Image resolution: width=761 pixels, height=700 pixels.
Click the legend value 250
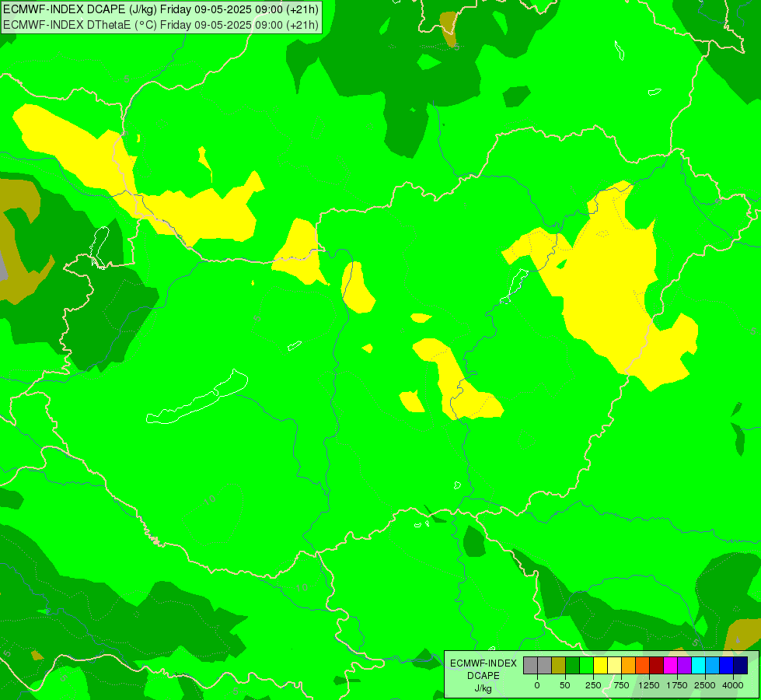click(593, 685)
